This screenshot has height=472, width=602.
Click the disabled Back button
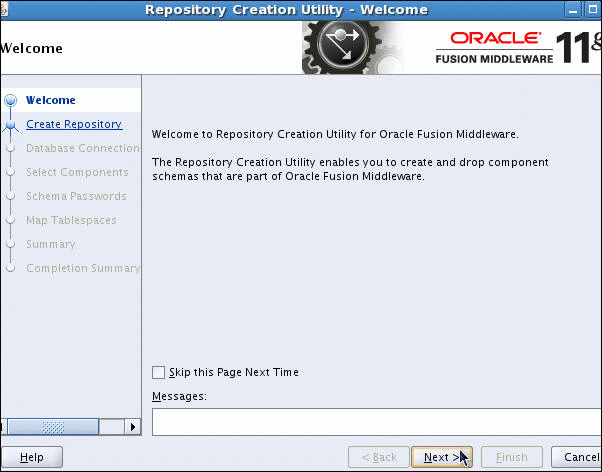tap(379, 457)
